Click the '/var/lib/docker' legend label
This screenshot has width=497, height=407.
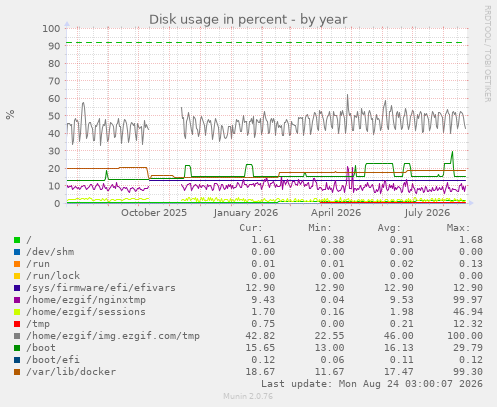pos(71,372)
